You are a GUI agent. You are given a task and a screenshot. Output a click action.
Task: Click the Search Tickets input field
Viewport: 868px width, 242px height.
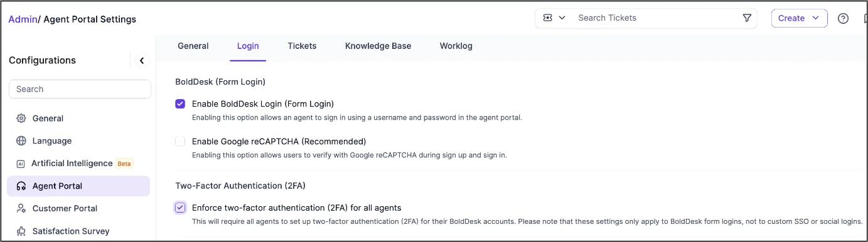[655, 18]
